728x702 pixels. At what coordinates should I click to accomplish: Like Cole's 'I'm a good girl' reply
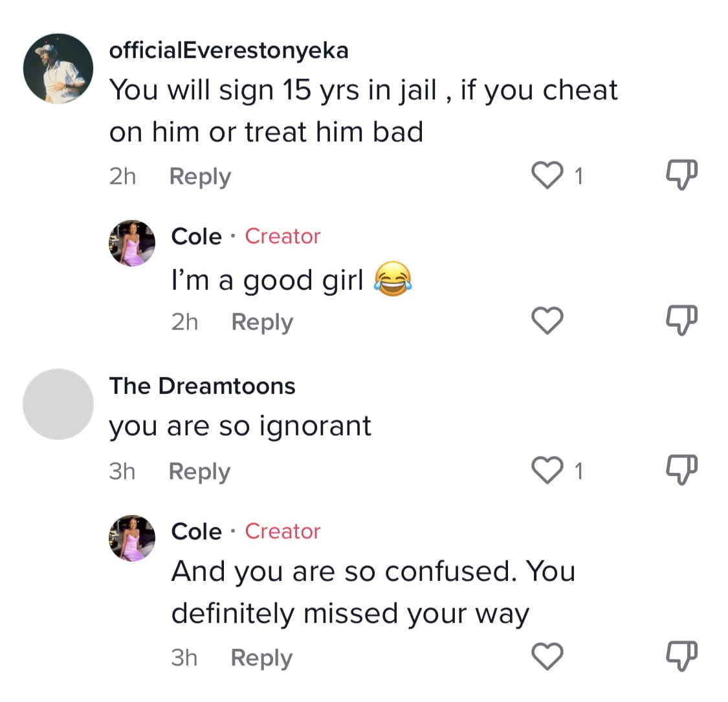pyautogui.click(x=547, y=320)
